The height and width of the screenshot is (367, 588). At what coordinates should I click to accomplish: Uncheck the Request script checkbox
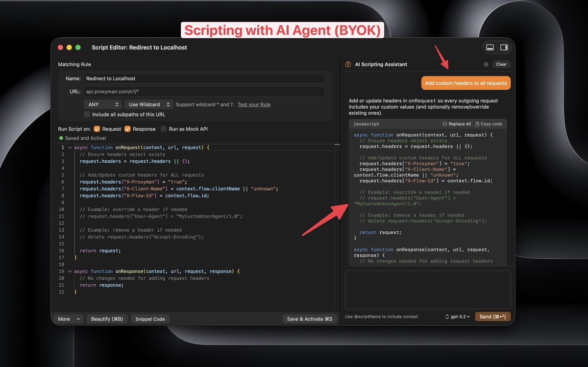click(x=97, y=129)
